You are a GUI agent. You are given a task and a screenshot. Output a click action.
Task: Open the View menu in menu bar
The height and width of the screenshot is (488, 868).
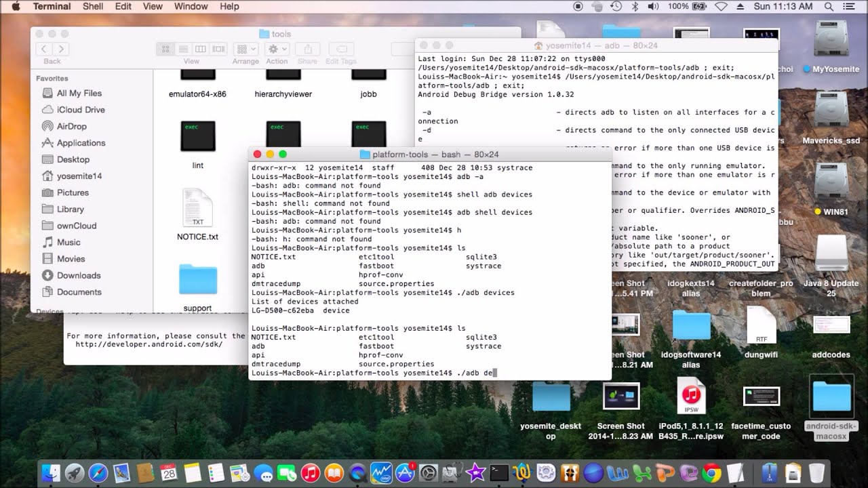pyautogui.click(x=153, y=6)
